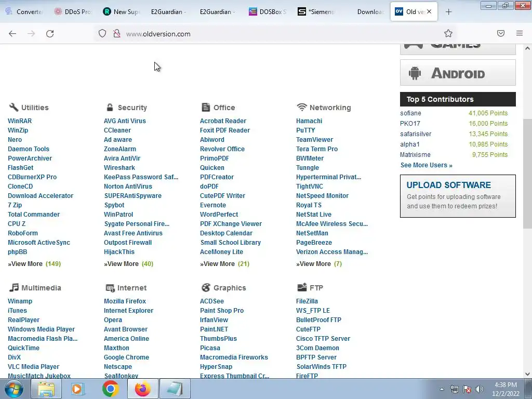Click the page scrollbar down arrow
Screen dimensions: 532x399
[x=527, y=374]
